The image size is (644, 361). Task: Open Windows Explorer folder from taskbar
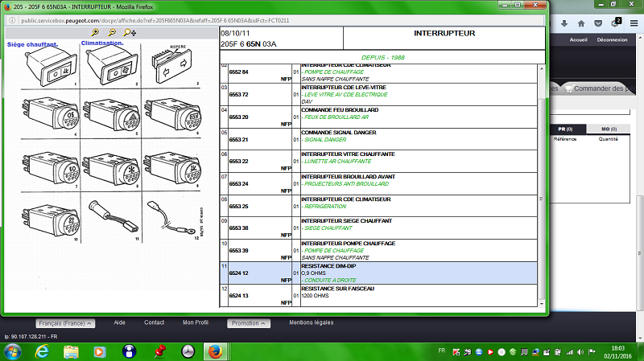pos(71,351)
